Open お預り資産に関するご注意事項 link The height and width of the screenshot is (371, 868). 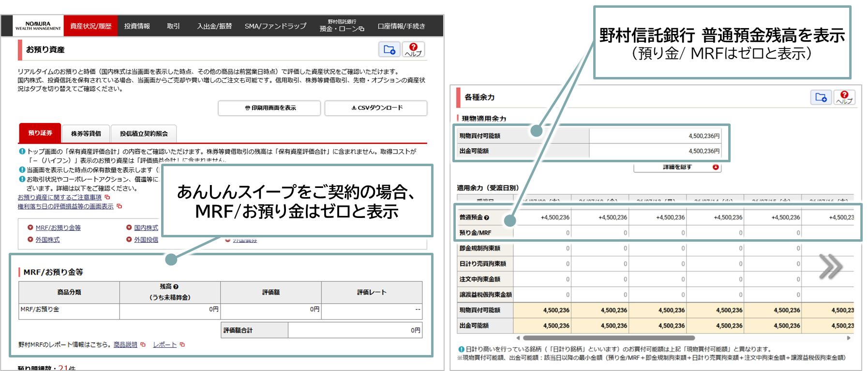[60, 197]
